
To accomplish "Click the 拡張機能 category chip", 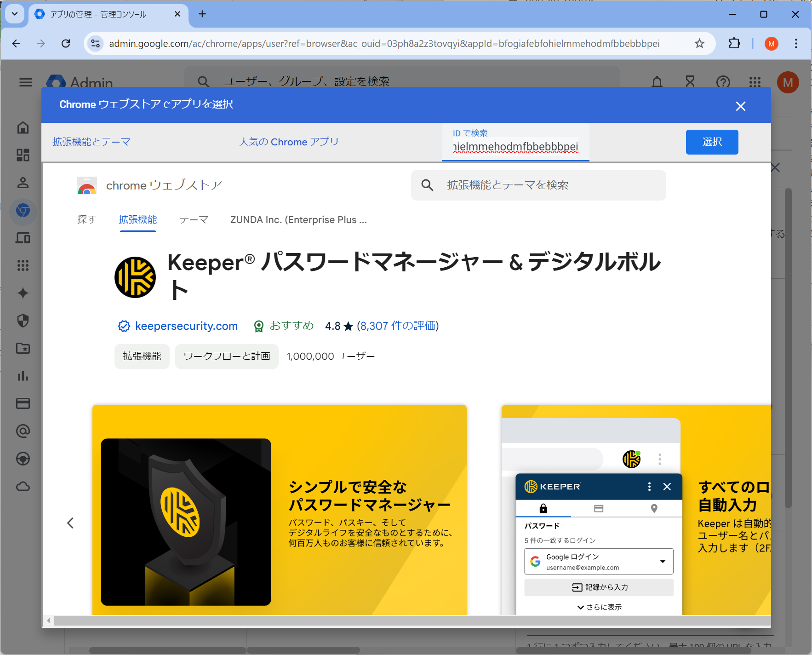I will click(x=142, y=356).
